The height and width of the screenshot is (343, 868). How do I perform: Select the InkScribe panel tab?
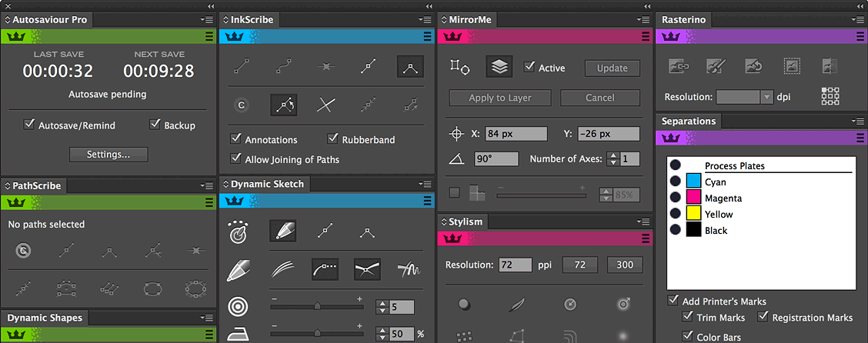tap(250, 20)
